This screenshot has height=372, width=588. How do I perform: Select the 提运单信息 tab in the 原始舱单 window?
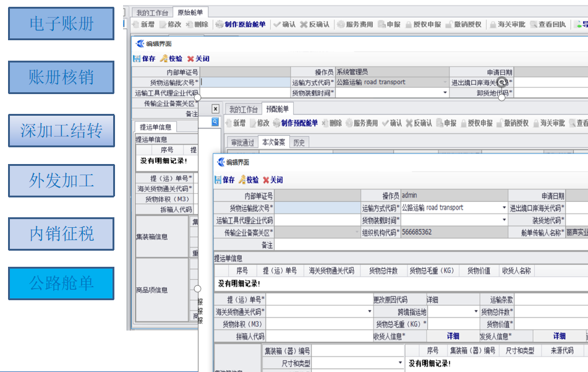coord(155,127)
